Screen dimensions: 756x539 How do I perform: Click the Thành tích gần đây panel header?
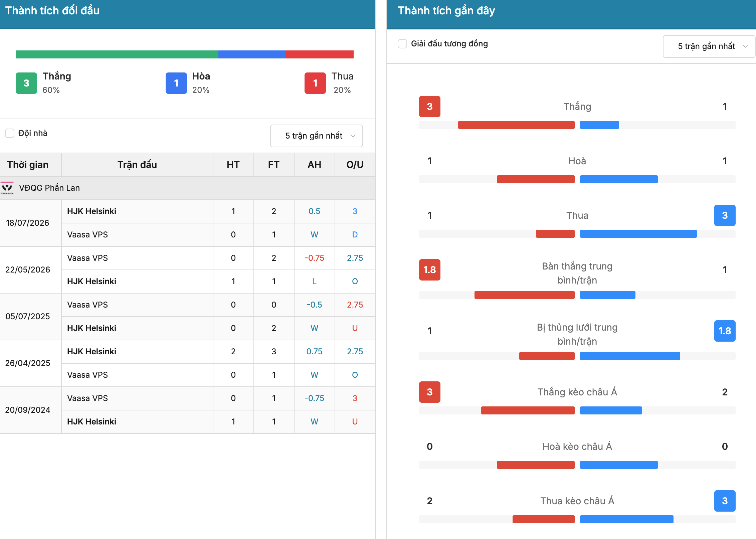(x=571, y=14)
